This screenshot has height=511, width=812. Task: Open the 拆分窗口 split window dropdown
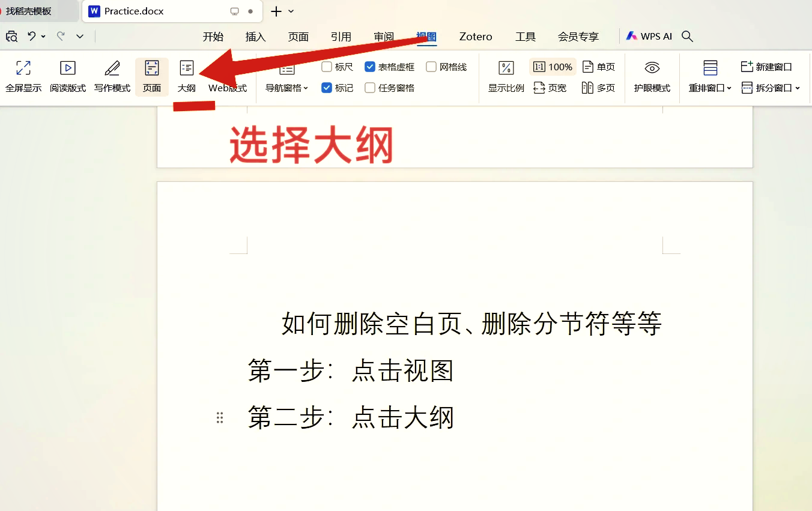[771, 87]
